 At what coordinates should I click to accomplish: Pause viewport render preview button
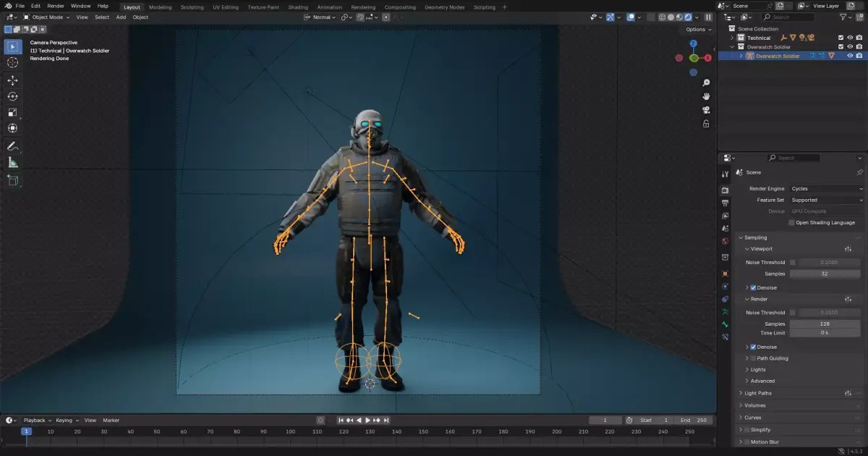pos(708,17)
